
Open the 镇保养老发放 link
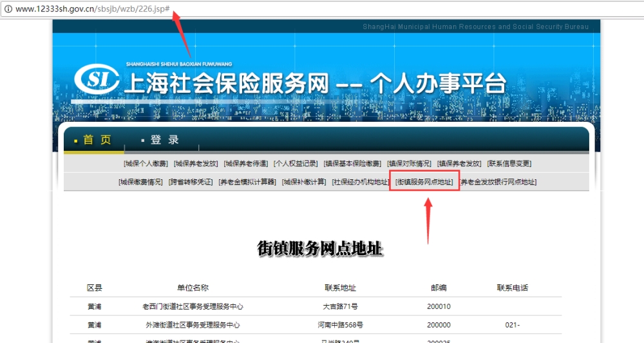click(459, 164)
